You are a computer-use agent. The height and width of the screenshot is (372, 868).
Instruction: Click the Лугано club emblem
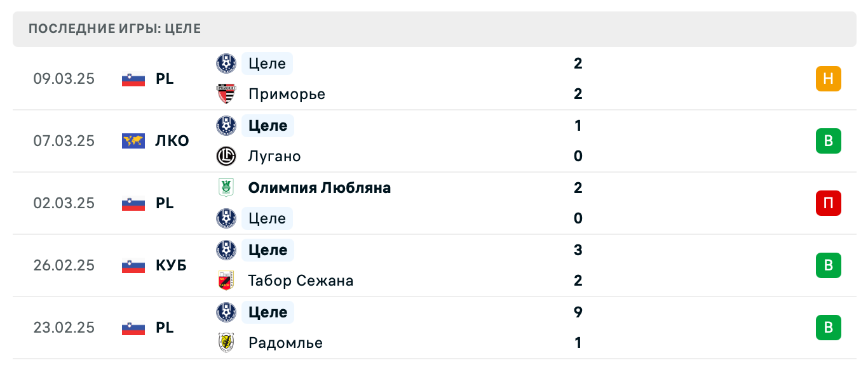coord(227,156)
